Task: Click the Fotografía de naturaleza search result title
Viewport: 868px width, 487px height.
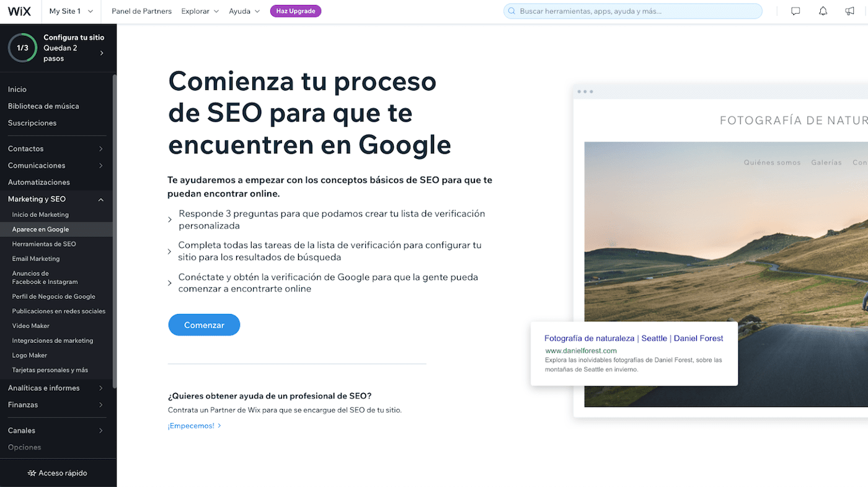Action: pos(634,338)
